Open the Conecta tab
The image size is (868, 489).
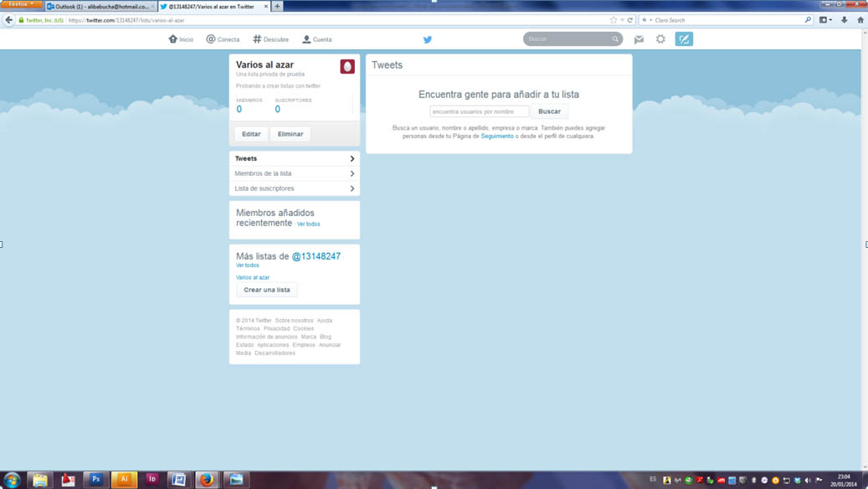[x=223, y=39]
